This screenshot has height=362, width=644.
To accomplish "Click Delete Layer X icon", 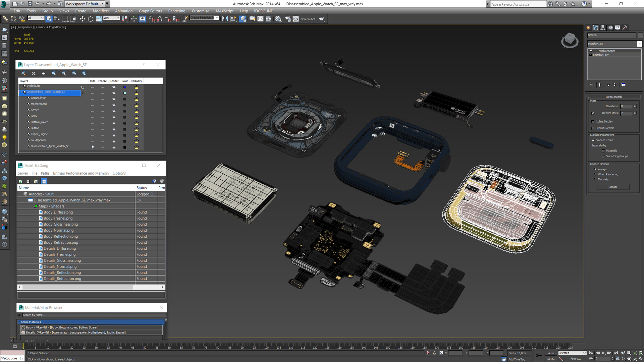I will point(34,73).
